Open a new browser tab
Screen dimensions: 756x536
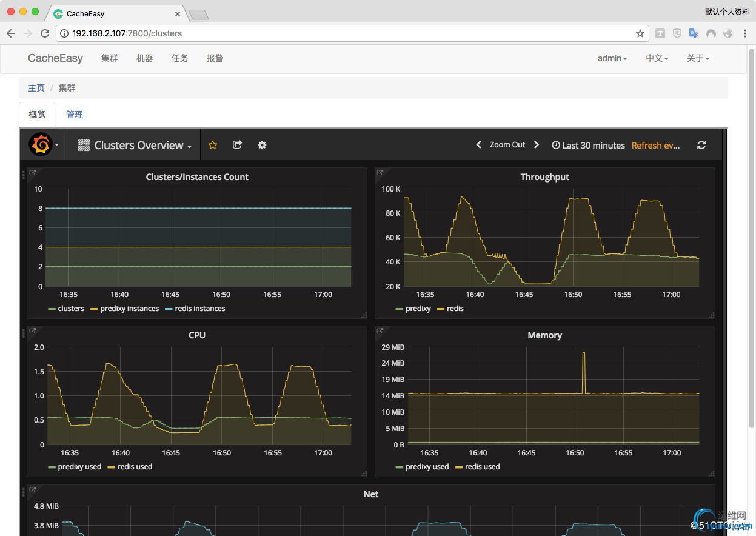click(198, 14)
